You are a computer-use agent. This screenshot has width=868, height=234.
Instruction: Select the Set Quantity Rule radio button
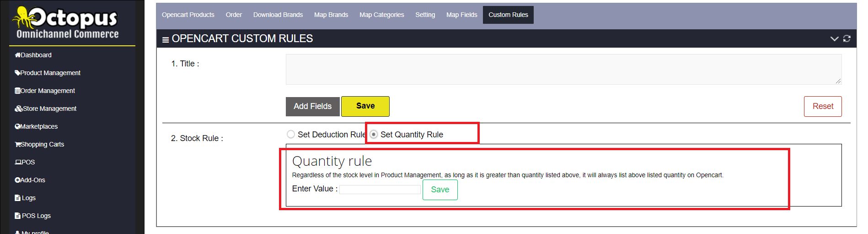374,134
